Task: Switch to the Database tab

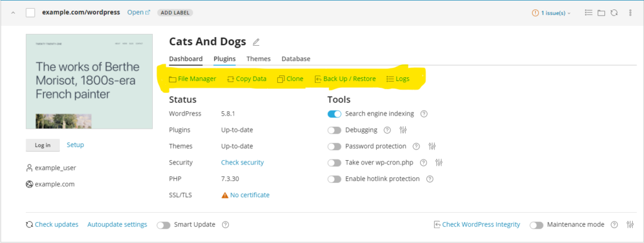Action: pyautogui.click(x=296, y=58)
